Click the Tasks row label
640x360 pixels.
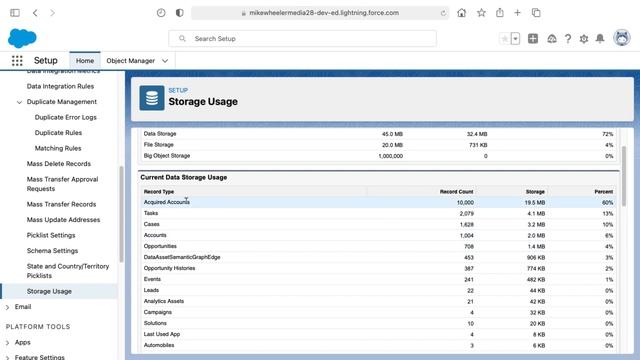click(151, 213)
